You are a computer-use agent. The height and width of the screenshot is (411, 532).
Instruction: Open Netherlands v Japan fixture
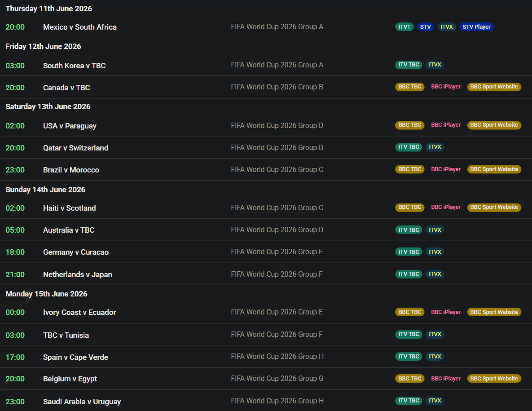(x=78, y=274)
